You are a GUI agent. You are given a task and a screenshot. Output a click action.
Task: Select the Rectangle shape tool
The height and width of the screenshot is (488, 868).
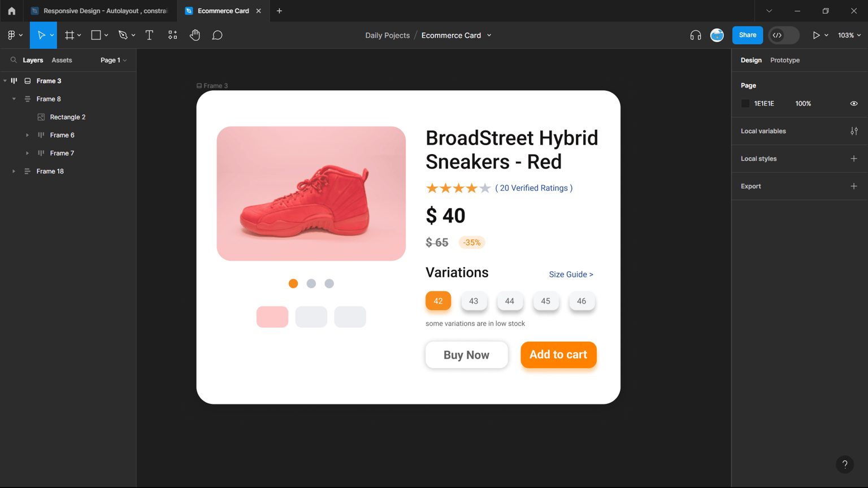click(96, 35)
